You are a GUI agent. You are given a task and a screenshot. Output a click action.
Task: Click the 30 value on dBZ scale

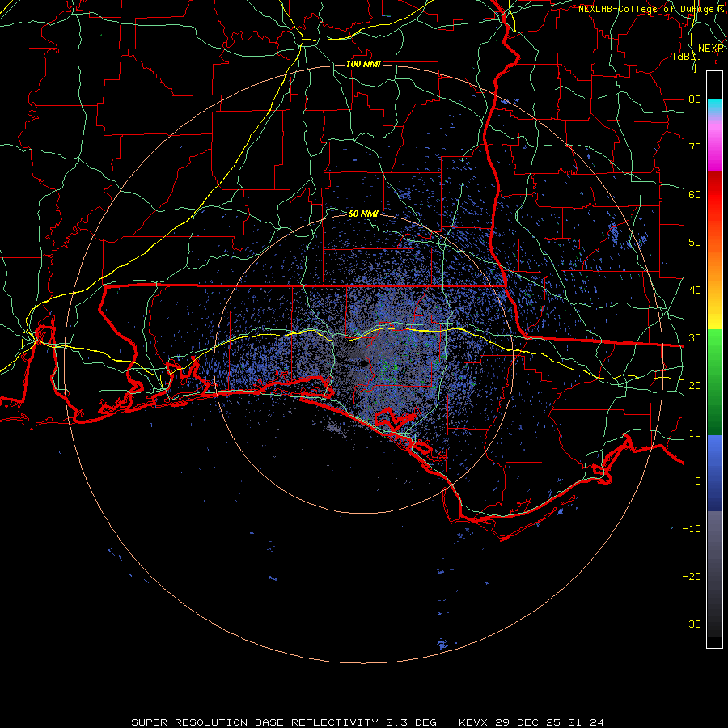(695, 337)
